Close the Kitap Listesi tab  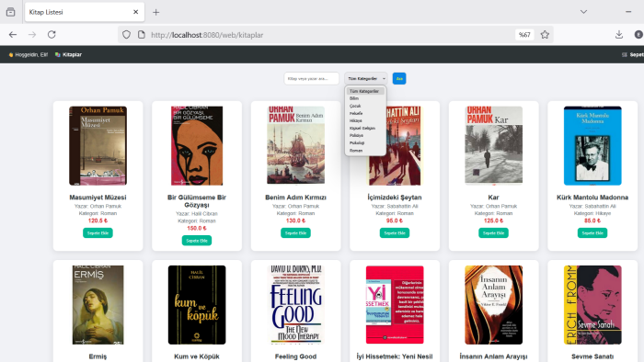tap(135, 12)
